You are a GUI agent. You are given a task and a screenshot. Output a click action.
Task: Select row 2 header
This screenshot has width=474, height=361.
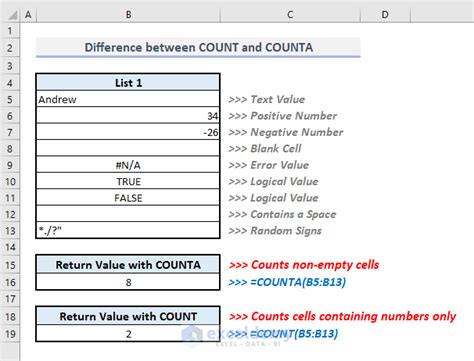[10, 48]
